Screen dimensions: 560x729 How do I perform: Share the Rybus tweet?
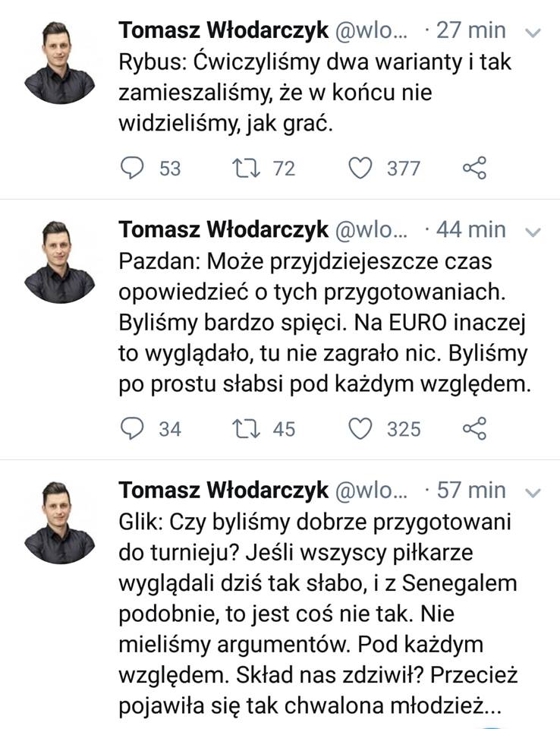point(474,168)
